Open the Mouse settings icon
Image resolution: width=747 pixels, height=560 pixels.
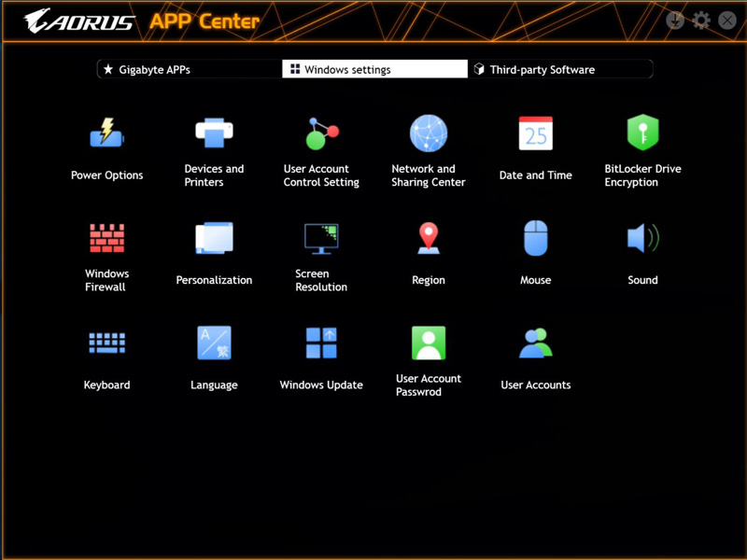tap(535, 238)
